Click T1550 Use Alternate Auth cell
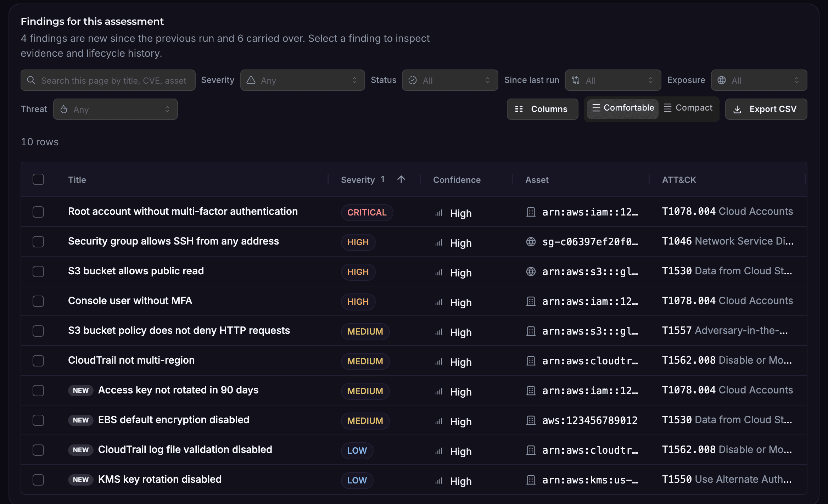The width and height of the screenshot is (828, 504). [727, 479]
